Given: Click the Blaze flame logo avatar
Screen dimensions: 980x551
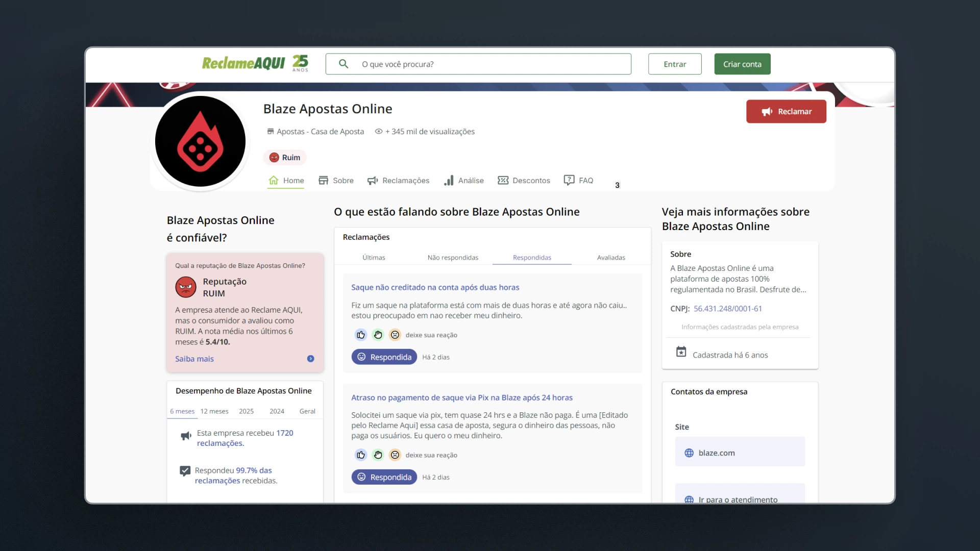Looking at the screenshot, I should [200, 141].
